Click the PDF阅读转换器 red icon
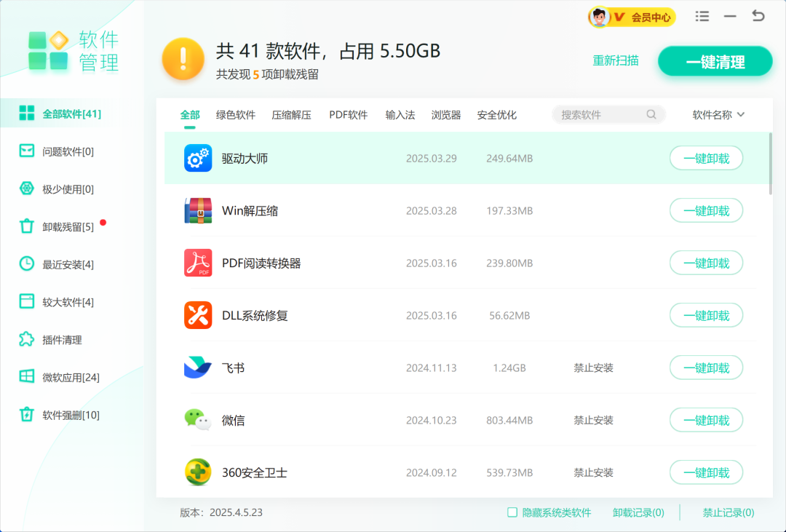The image size is (786, 532). 198,263
